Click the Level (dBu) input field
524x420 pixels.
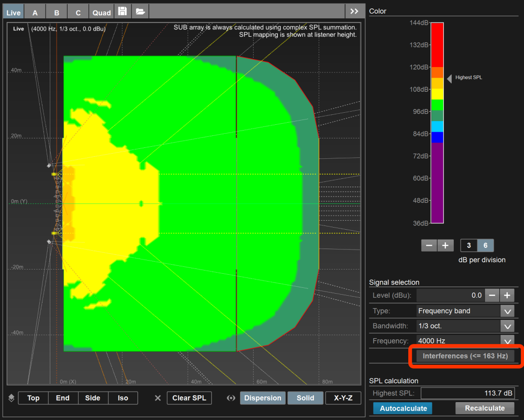click(x=450, y=295)
